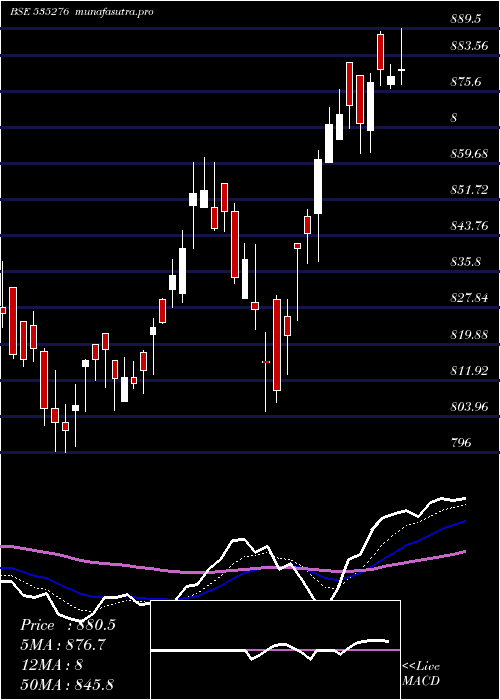Click the Live MACD label

[x=421, y=673]
